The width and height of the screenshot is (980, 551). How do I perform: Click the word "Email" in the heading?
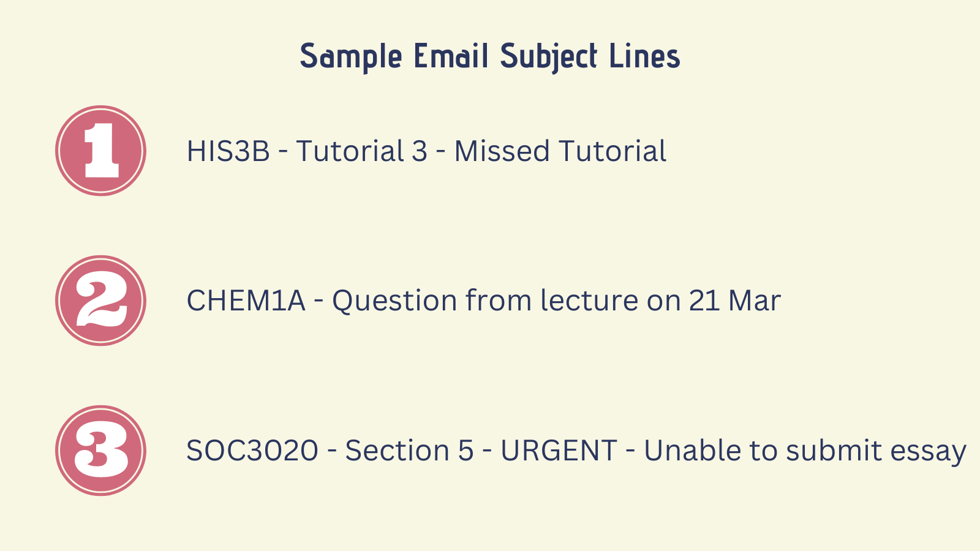point(451,56)
